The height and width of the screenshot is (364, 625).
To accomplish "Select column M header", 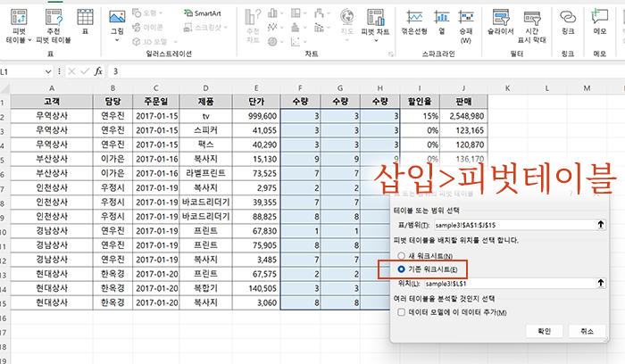I will point(587,88).
